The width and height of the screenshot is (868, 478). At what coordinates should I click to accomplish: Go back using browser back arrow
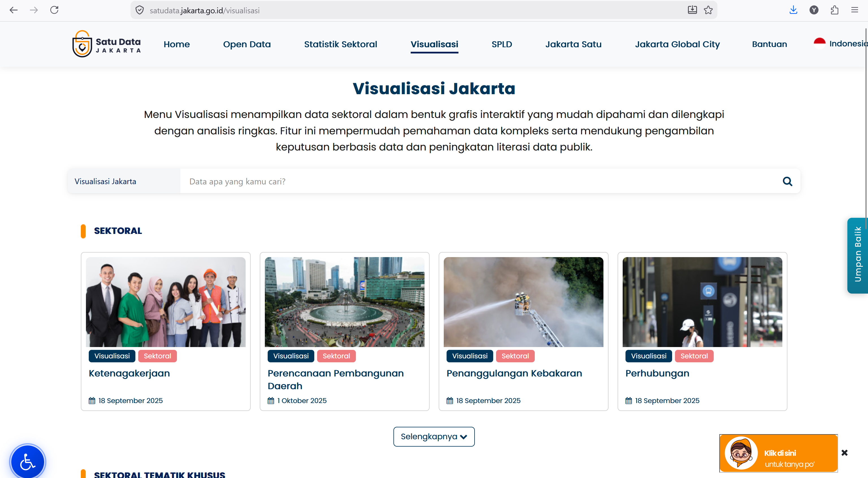pos(14,10)
